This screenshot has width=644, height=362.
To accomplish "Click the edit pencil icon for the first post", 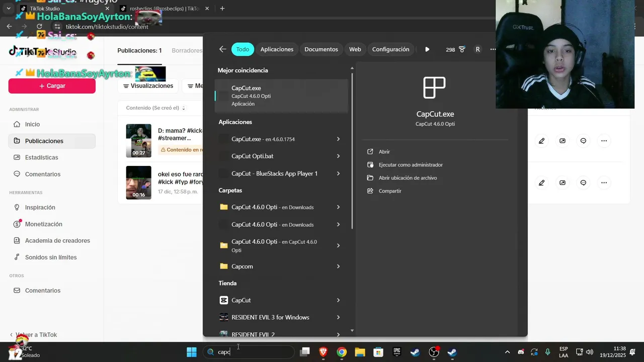I will point(541,141).
